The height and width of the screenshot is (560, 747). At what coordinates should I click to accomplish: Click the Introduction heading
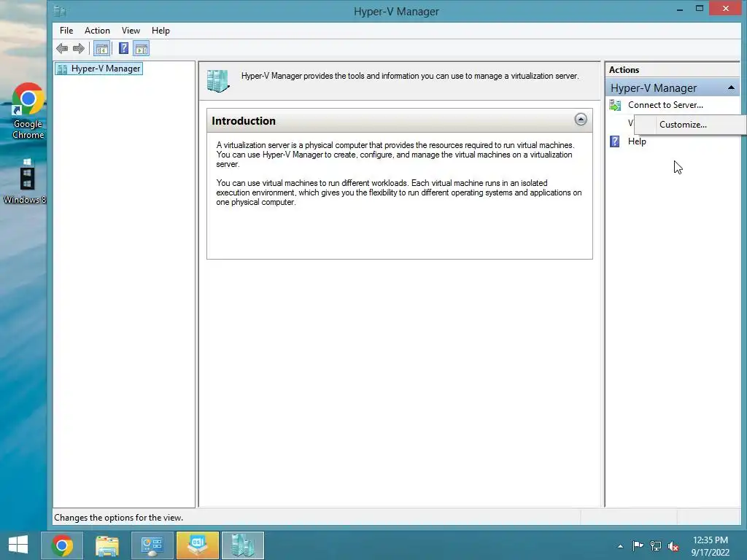click(x=244, y=121)
